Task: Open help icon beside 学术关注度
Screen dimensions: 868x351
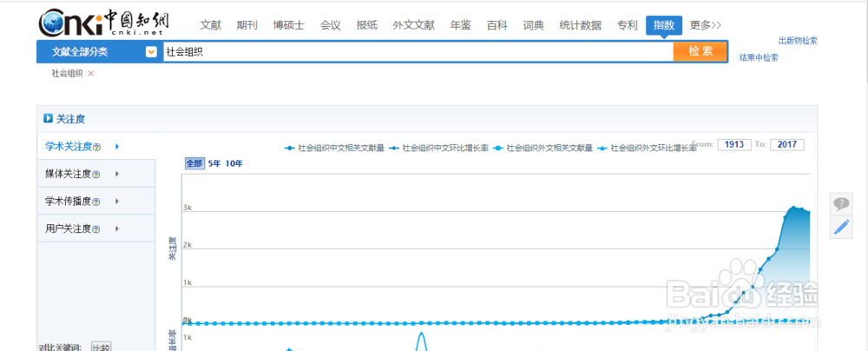Action: point(97,148)
